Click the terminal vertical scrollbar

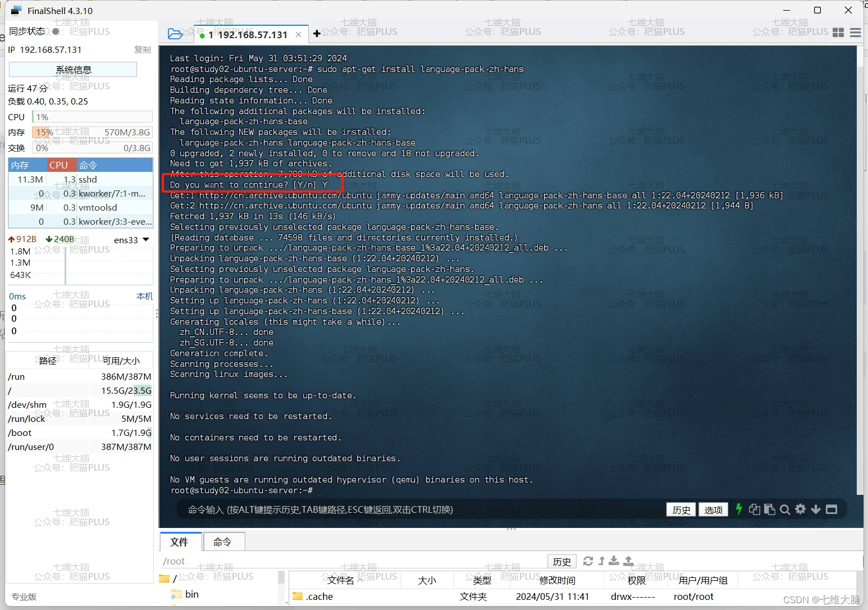click(861, 270)
